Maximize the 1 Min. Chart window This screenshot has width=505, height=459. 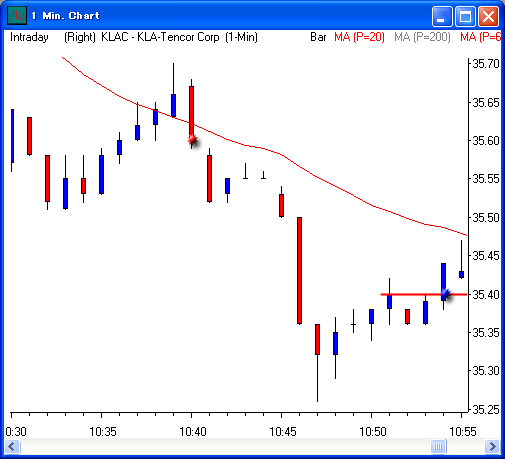coord(465,16)
